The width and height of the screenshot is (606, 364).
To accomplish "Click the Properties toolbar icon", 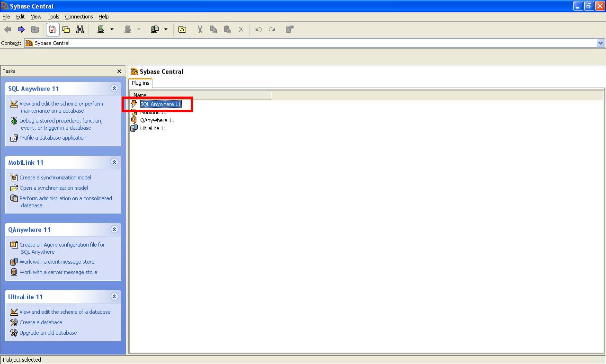I will point(289,29).
